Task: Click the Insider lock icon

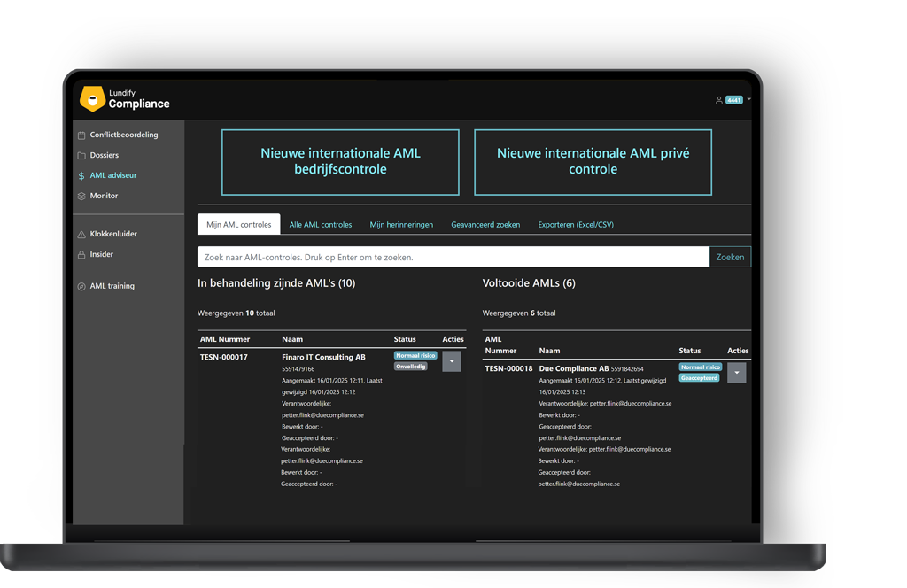Action: (x=81, y=254)
